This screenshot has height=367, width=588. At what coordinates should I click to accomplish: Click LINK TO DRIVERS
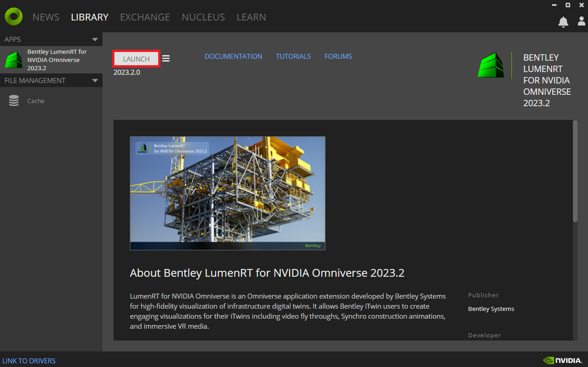(x=29, y=361)
